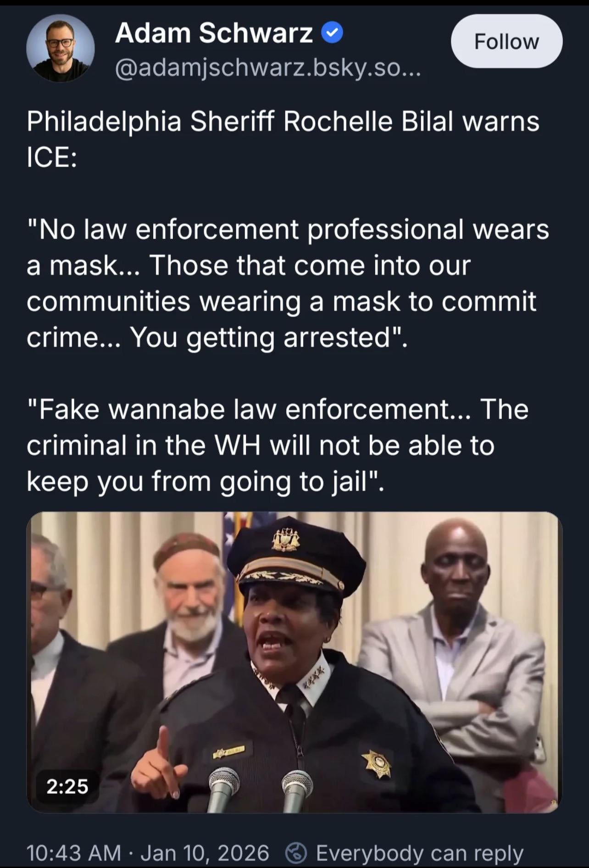Viewport: 589px width, 868px height.
Task: Click the globe reply-settings icon
Action: tap(296, 853)
